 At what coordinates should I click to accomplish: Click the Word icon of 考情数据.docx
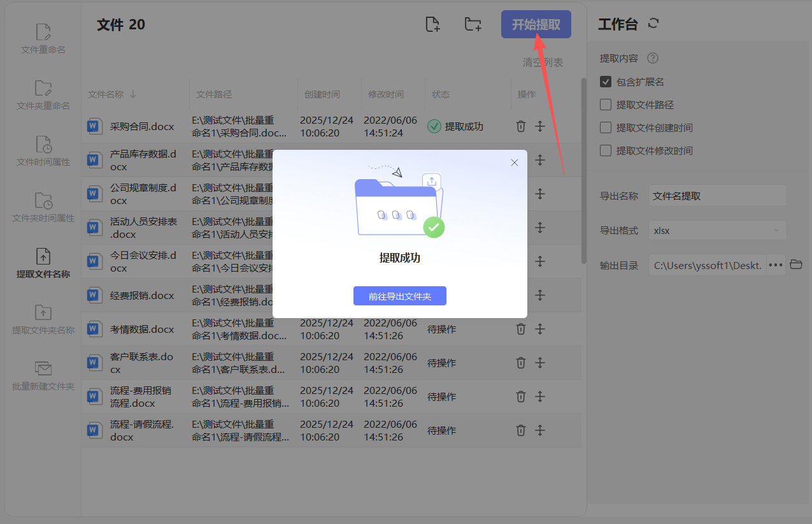[x=94, y=330]
